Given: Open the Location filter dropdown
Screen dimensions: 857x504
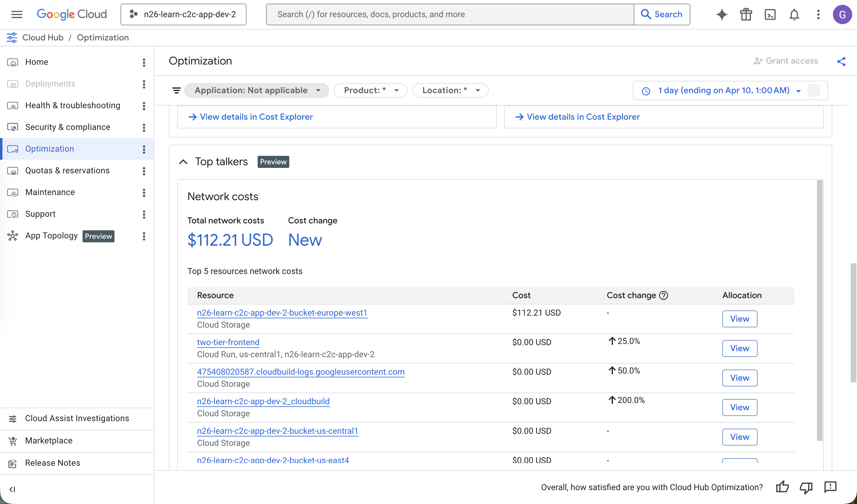Looking at the screenshot, I should [x=450, y=90].
